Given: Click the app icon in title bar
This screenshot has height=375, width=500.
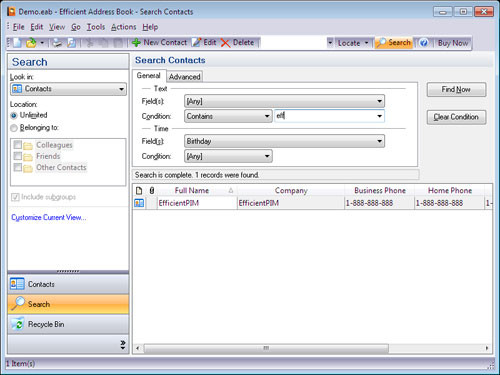Looking at the screenshot, I should 11,11.
